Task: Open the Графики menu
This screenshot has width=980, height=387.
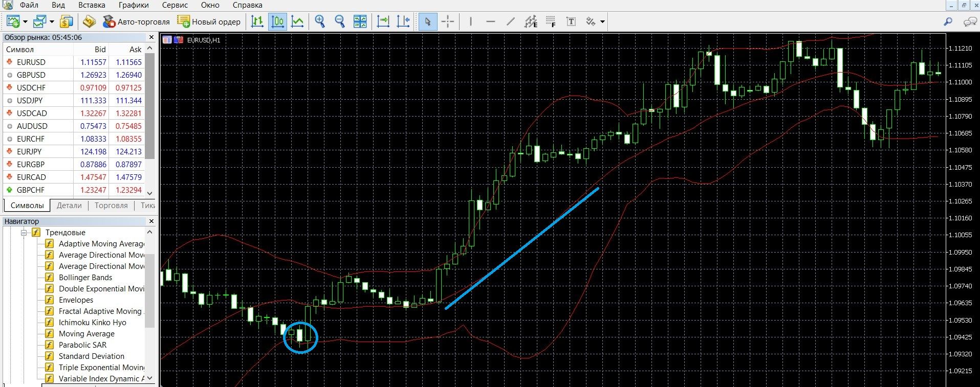Action: (x=134, y=5)
